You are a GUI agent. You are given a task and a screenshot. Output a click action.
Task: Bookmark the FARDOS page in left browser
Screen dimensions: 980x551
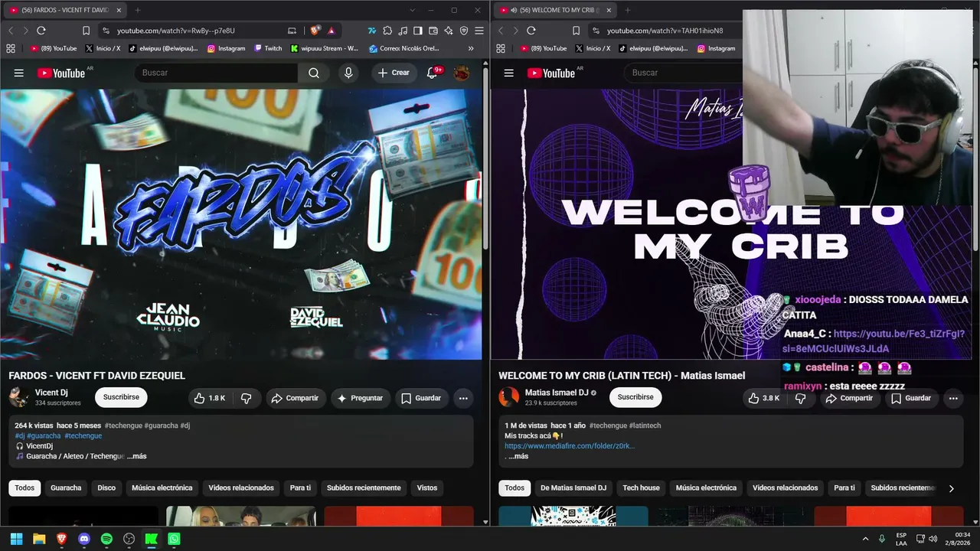[86, 31]
